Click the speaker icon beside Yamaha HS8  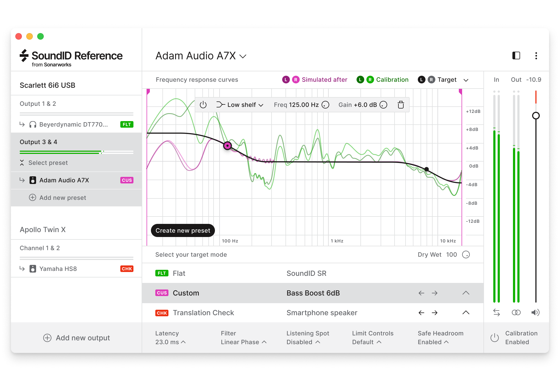point(33,269)
